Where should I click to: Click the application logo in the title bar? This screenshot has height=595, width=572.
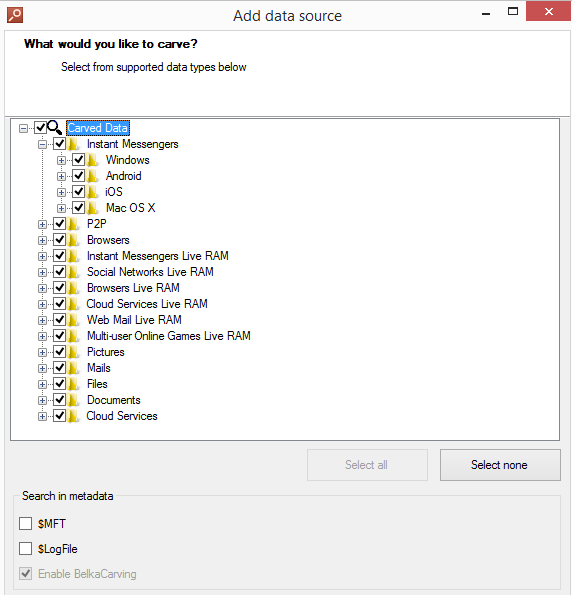(x=15, y=15)
